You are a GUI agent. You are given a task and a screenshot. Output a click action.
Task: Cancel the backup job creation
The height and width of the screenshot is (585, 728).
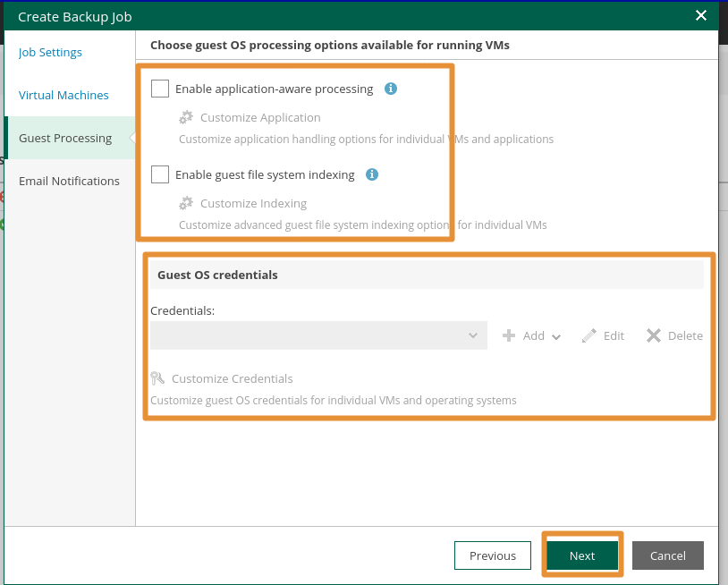(x=668, y=555)
